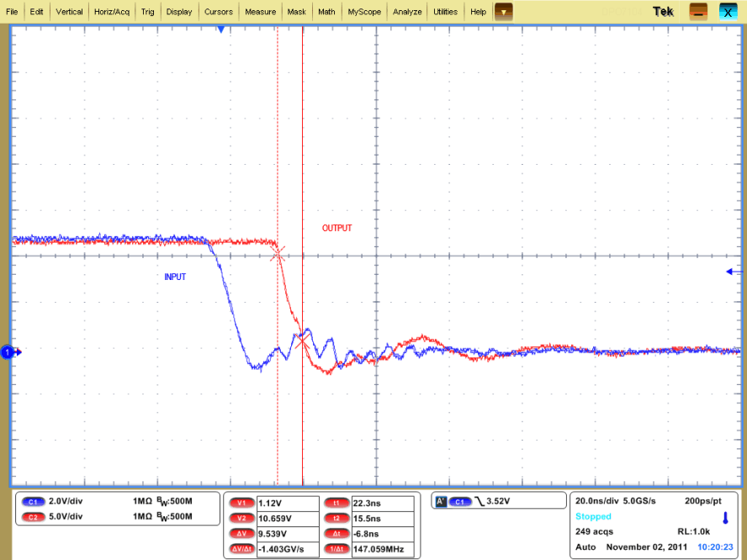The image size is (747, 560).
Task: Click the blue temperature indicator icon
Action: pyautogui.click(x=725, y=517)
